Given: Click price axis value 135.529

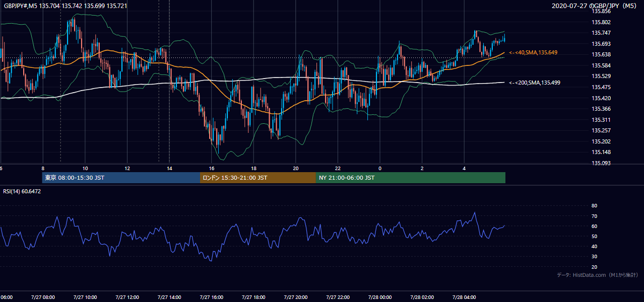Looking at the screenshot, I should tap(601, 76).
